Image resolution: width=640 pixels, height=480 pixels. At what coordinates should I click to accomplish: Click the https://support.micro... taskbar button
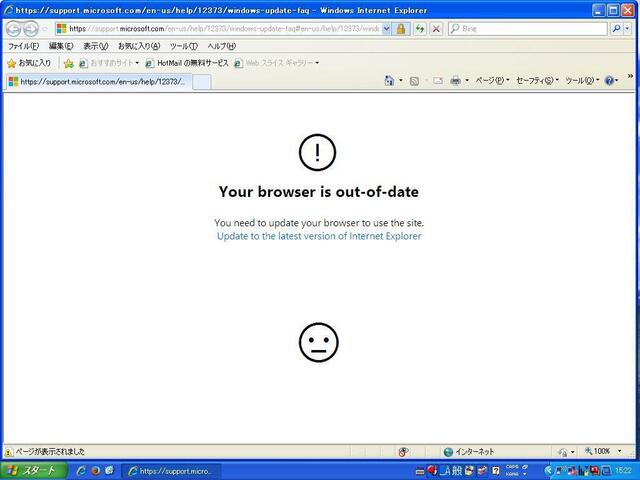click(171, 471)
